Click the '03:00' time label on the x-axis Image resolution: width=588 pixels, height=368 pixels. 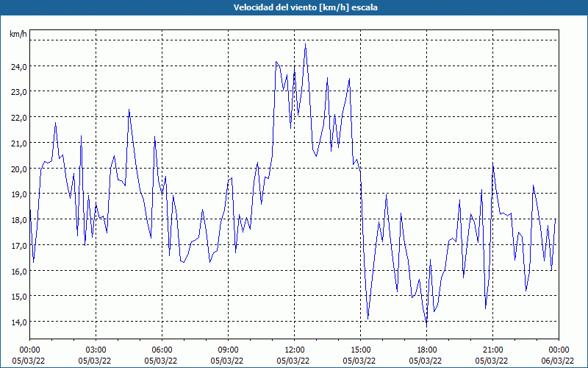pyautogui.click(x=96, y=350)
